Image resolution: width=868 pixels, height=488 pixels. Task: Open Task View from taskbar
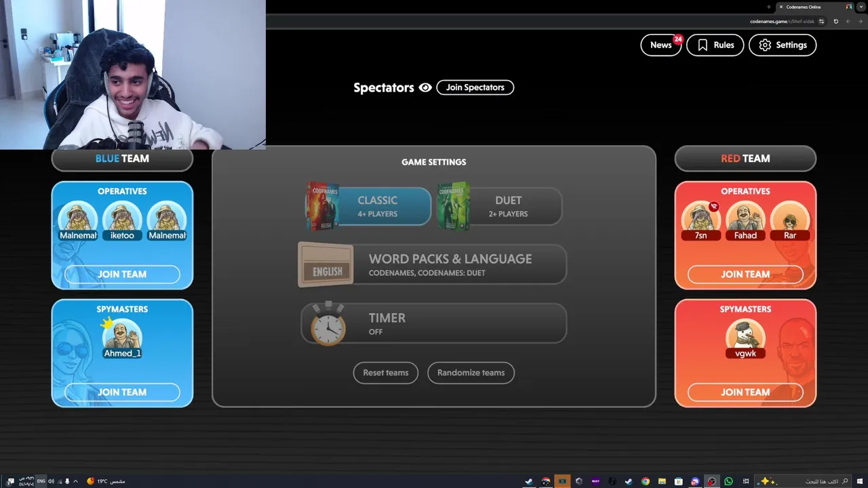click(x=746, y=481)
